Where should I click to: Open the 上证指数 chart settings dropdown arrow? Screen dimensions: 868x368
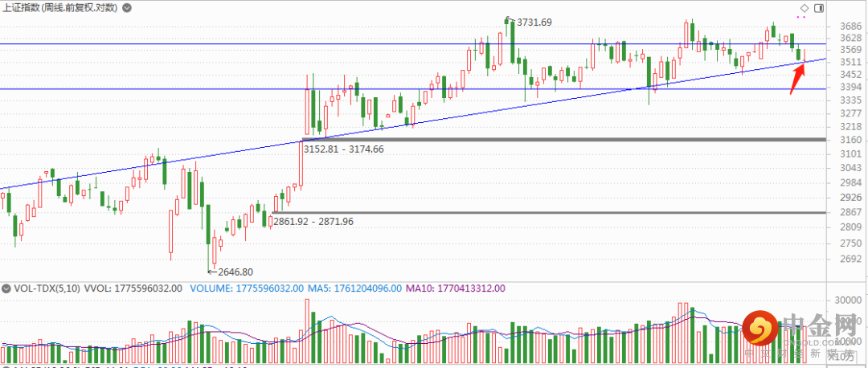[127, 8]
